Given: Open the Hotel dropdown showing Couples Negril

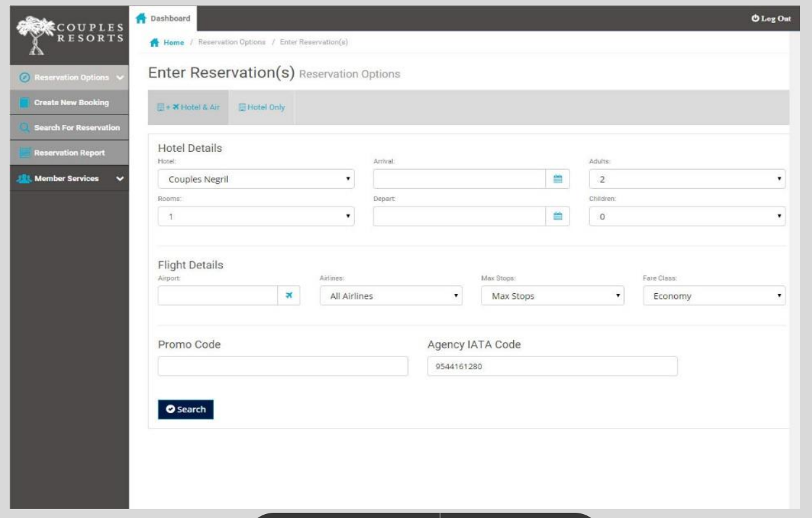Looking at the screenshot, I should click(x=256, y=178).
